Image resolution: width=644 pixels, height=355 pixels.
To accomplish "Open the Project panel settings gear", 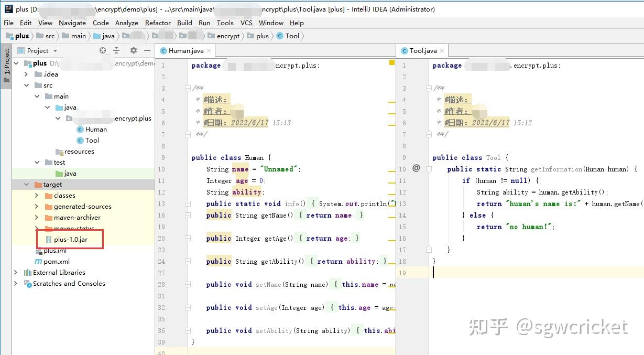I will coord(133,50).
